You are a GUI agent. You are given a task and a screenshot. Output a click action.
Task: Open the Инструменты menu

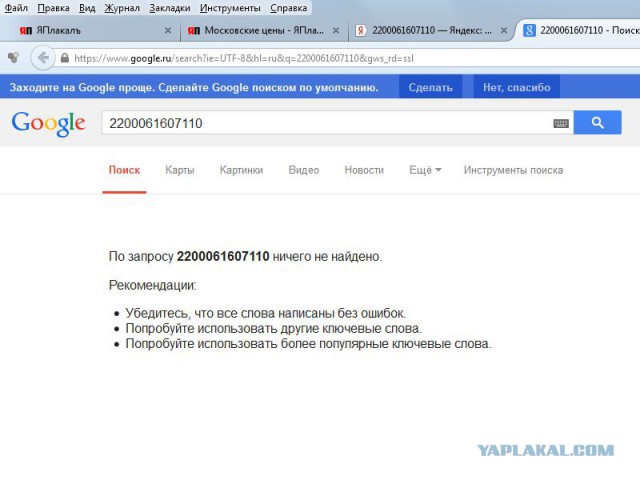point(230,8)
